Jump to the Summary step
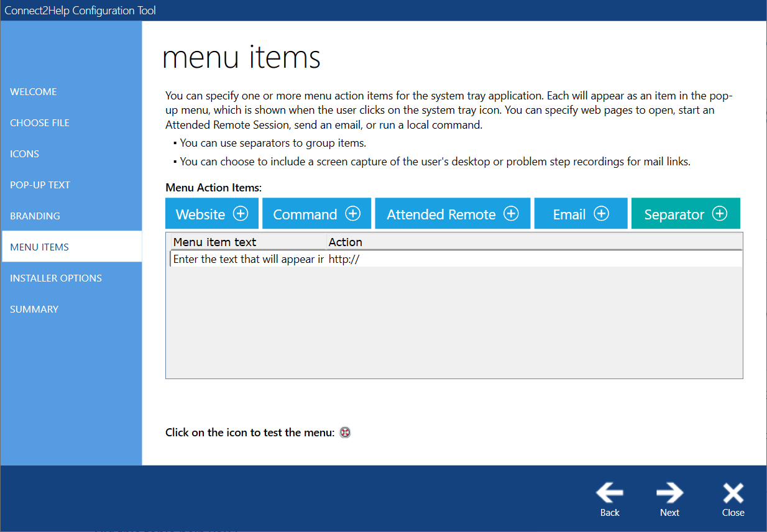The image size is (767, 532). click(34, 309)
